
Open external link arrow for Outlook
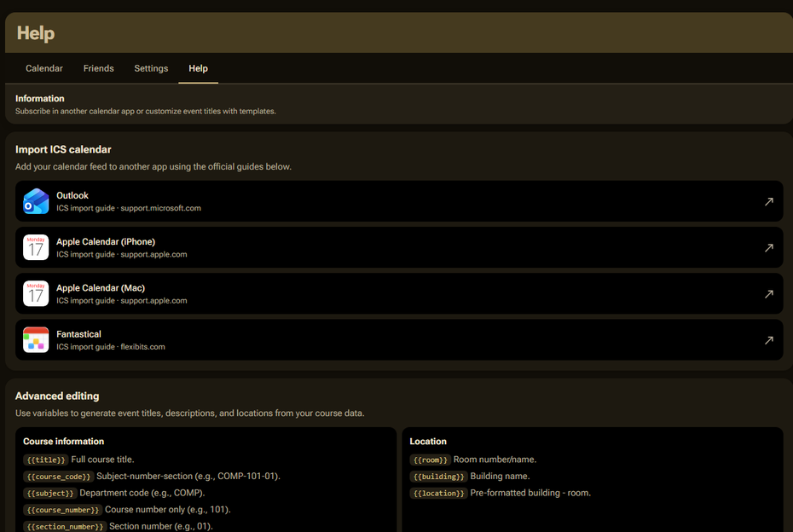pyautogui.click(x=769, y=202)
